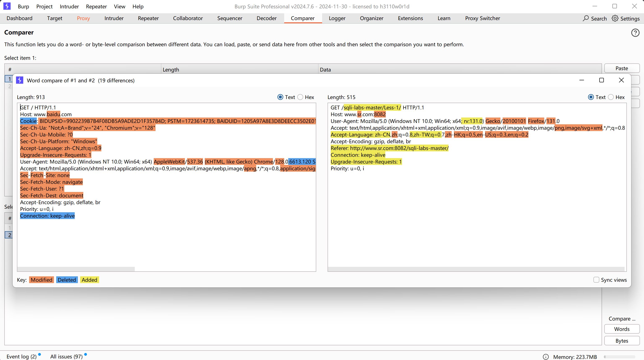
Task: Select Hex view for left pane
Action: (x=300, y=97)
